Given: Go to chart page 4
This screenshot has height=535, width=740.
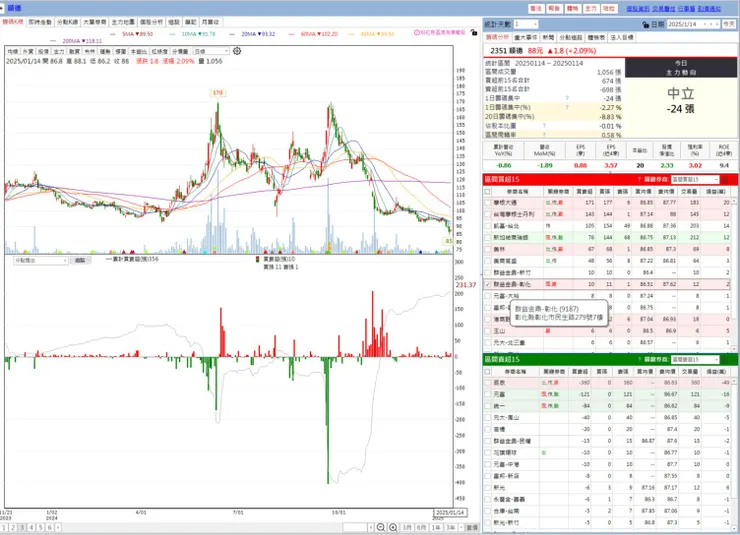Looking at the screenshot, I should coord(31,527).
